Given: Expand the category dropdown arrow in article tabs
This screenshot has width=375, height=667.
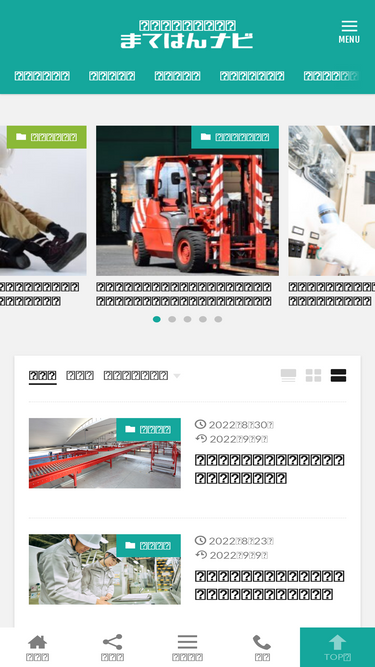Looking at the screenshot, I should 177,376.
